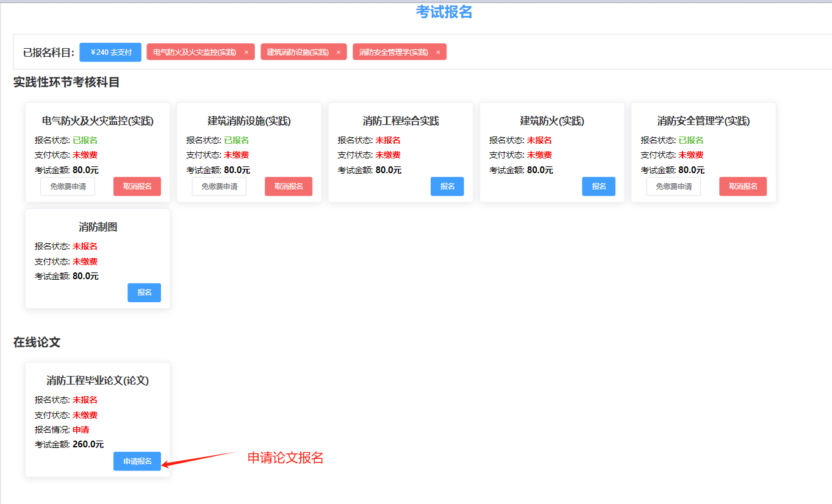Remove 建筑消防设施(实践) tag via its x icon

point(339,52)
